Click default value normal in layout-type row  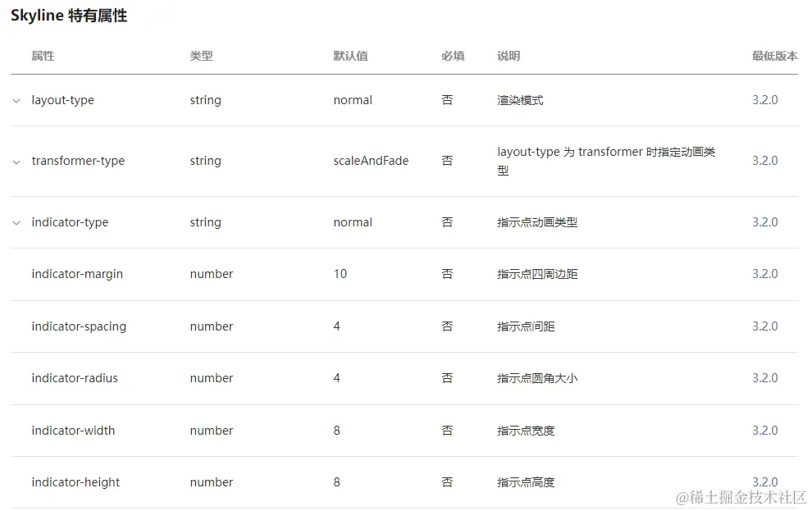point(353,100)
